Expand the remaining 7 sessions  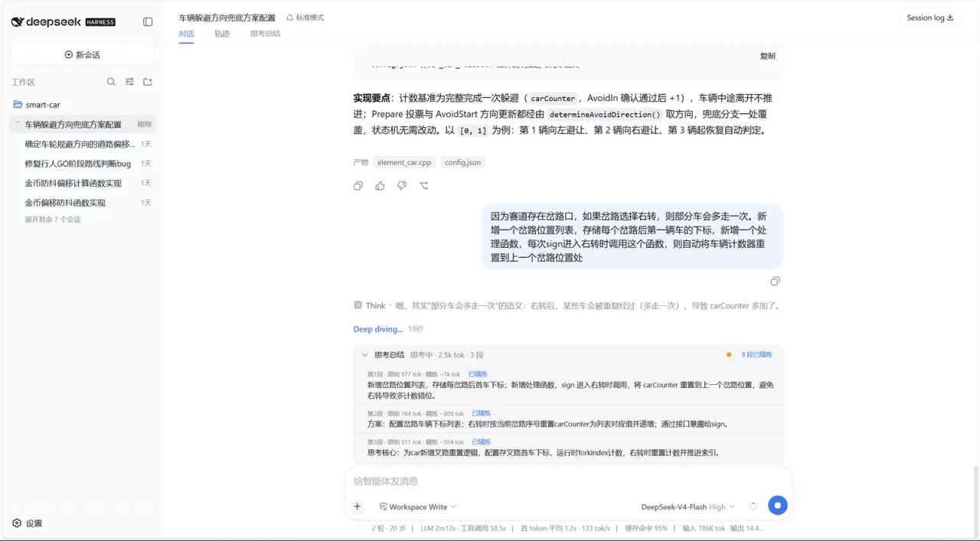click(52, 220)
